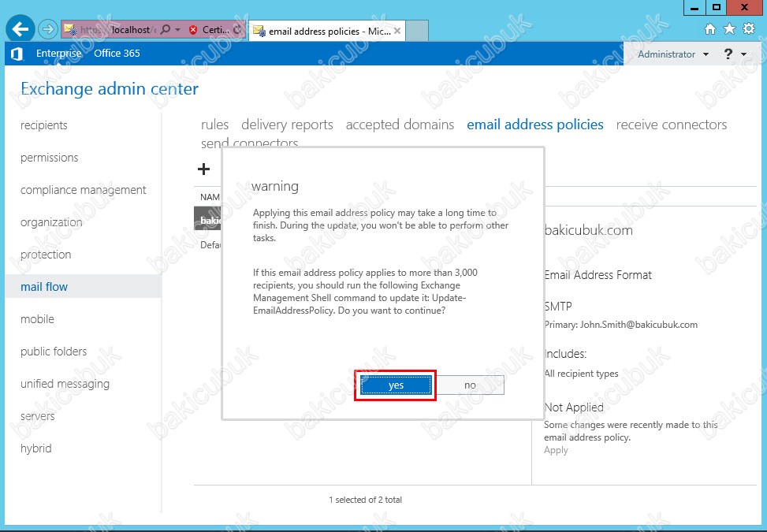Open protection section
Screen dimensions: 767x532
pyautogui.click(x=46, y=255)
